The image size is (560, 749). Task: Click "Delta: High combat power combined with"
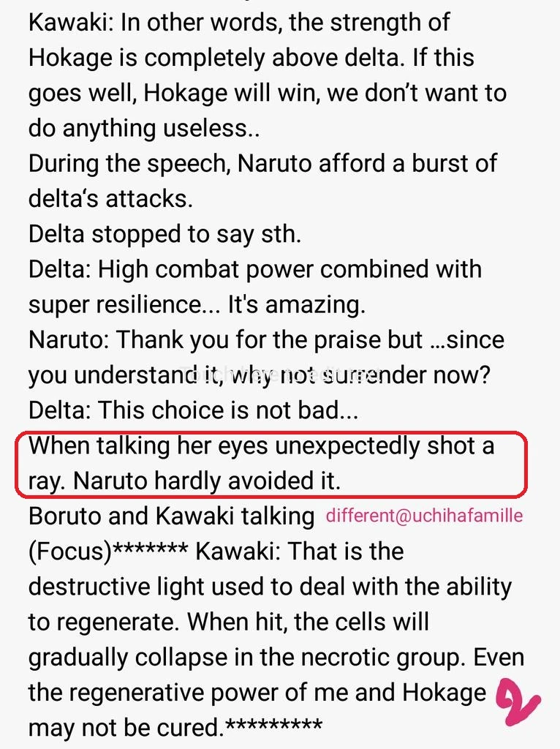coord(255,269)
